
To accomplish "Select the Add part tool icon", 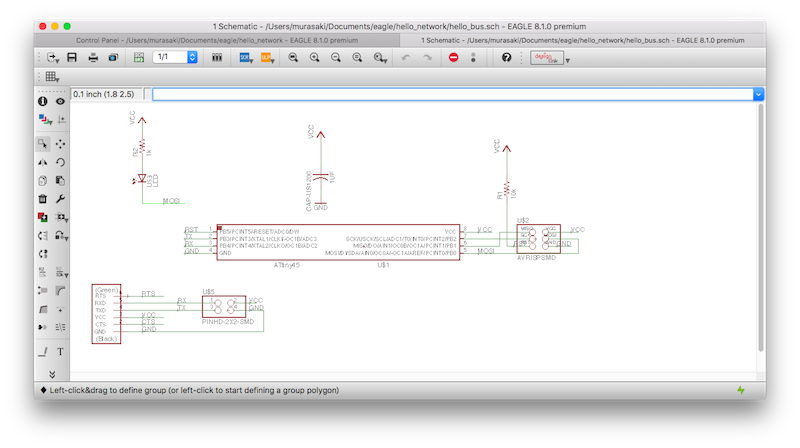I will (x=43, y=217).
